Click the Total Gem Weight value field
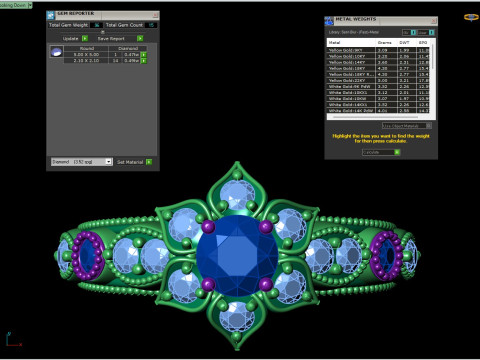Screen dimensions: 480x360 coord(97,25)
